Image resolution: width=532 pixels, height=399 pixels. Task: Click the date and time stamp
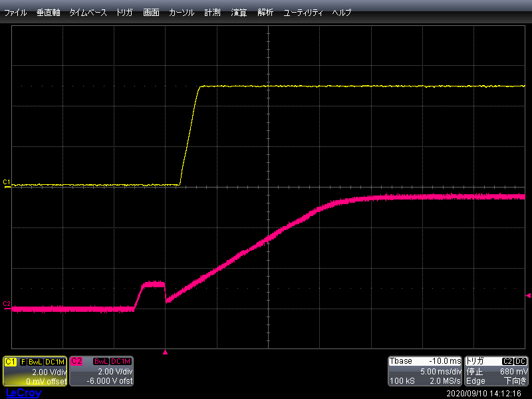483,394
